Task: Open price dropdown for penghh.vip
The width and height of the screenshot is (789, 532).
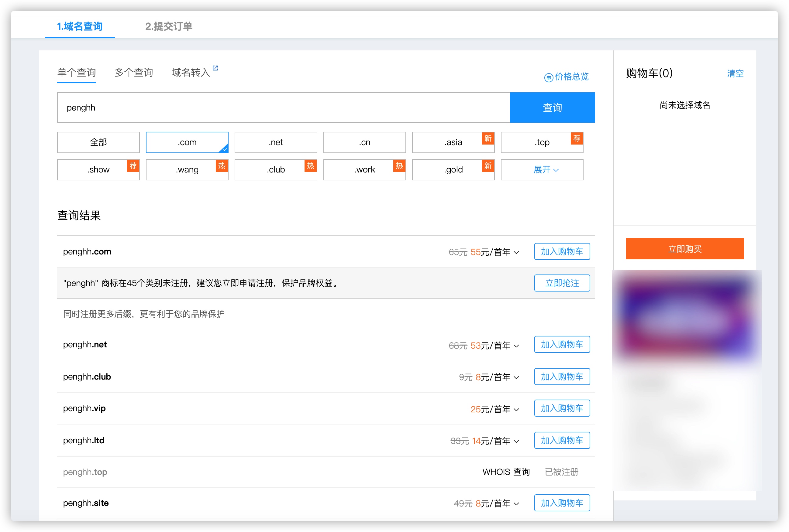Action: click(x=516, y=410)
